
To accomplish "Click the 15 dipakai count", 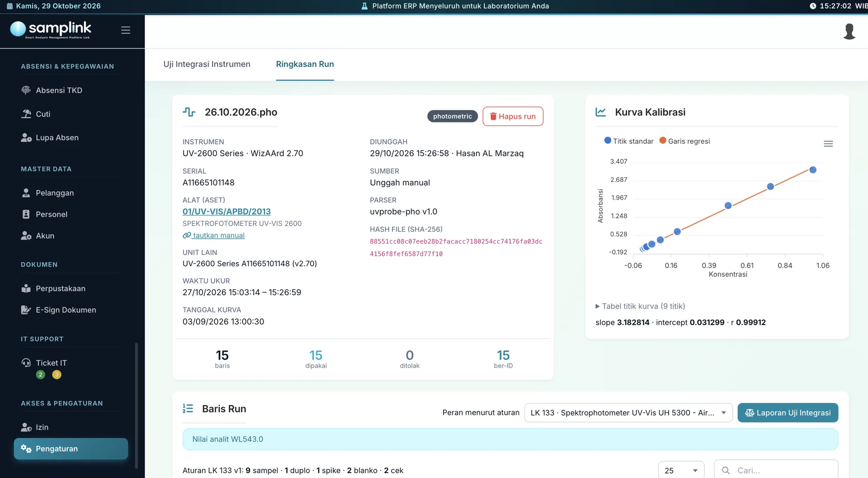I will click(316, 359).
